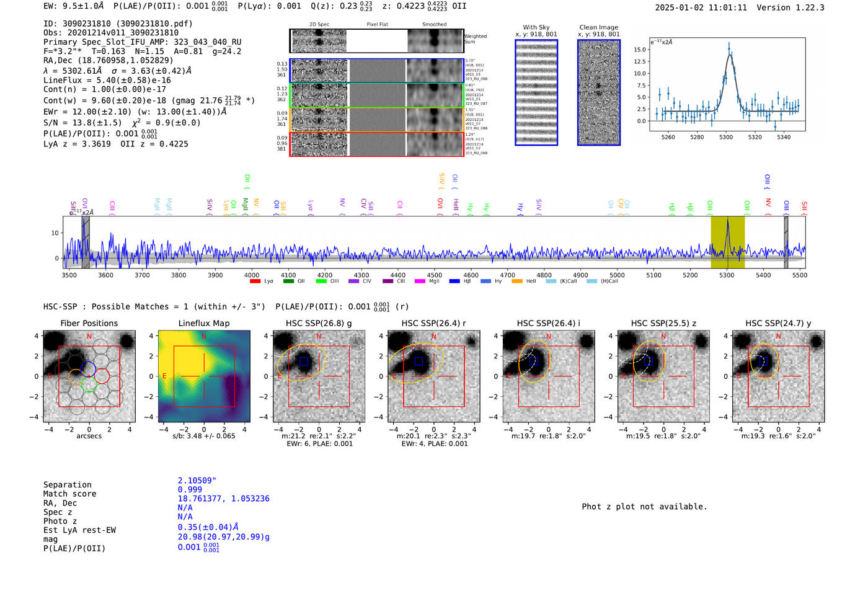Viewport: 868px width, 591px height.
Task: Click the m:21.2 re:2.1" caption under g-band
Action: pos(319,436)
